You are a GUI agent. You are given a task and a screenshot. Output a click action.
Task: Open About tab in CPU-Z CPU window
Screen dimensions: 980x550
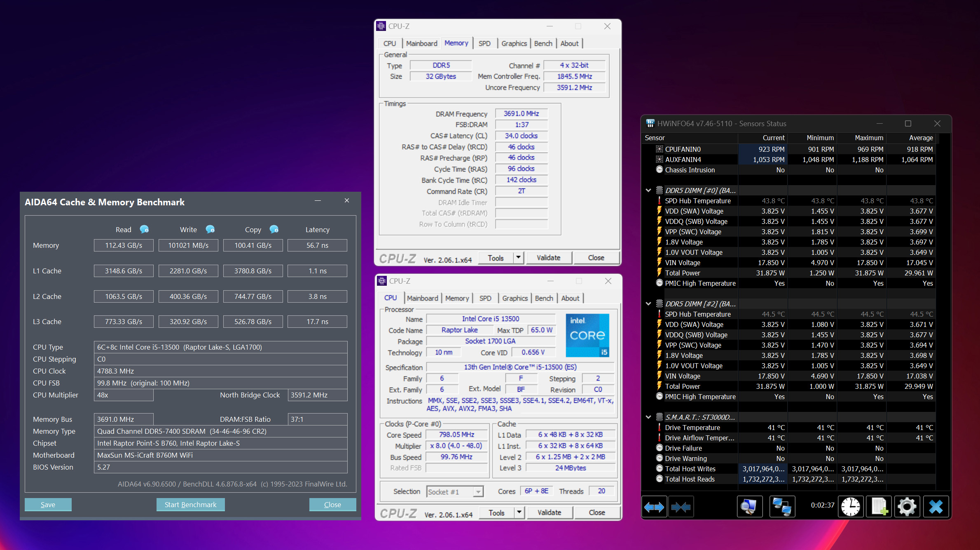point(570,299)
